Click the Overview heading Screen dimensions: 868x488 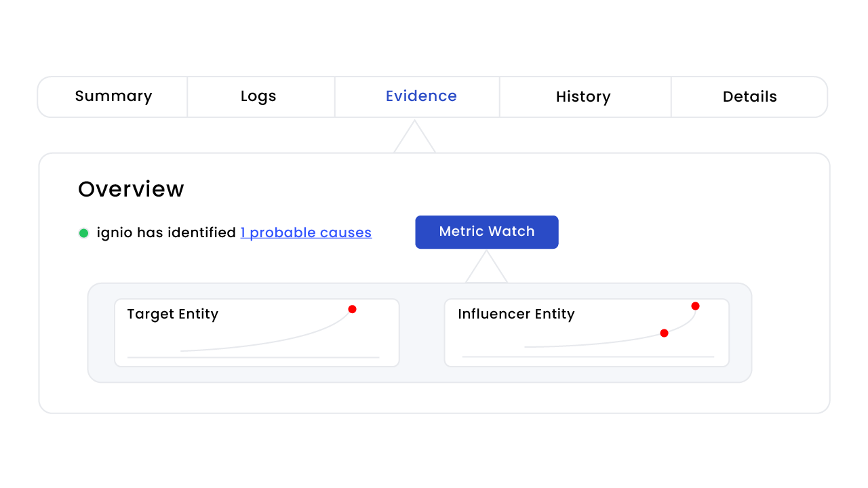click(x=131, y=189)
